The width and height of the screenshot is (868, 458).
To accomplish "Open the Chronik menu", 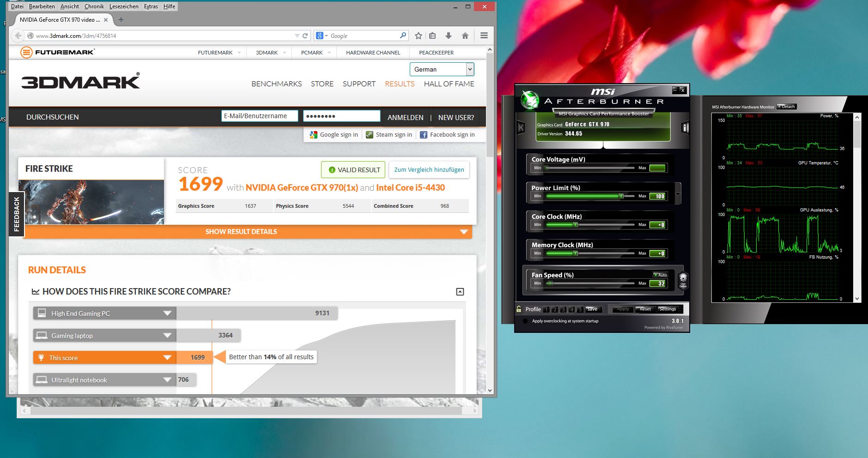I will pos(94,6).
